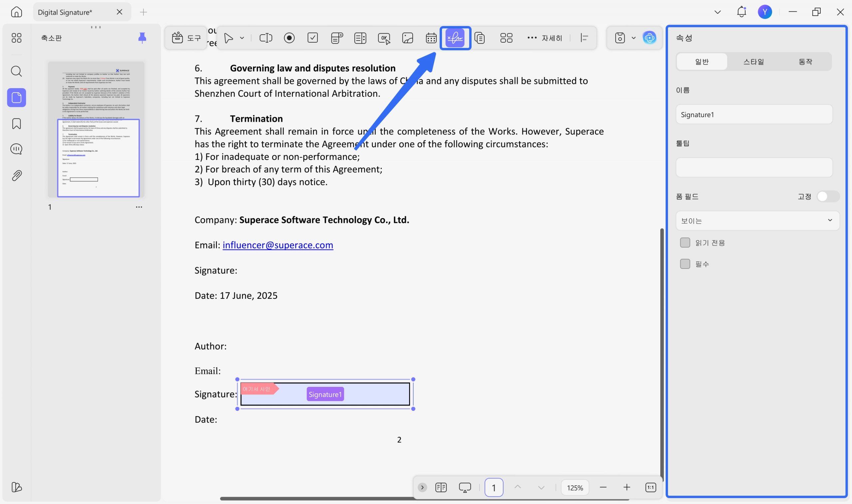Toggle the 고정 lock switch
852x504 pixels.
coord(828,196)
